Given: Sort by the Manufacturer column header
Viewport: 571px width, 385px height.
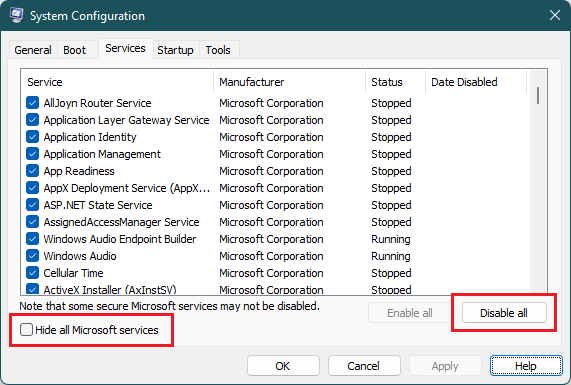Looking at the screenshot, I should click(x=290, y=82).
